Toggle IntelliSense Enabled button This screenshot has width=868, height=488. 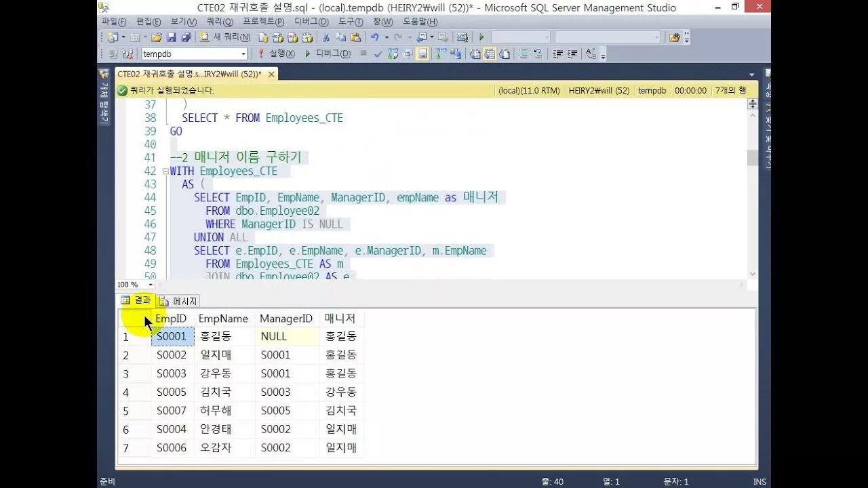[x=422, y=54]
